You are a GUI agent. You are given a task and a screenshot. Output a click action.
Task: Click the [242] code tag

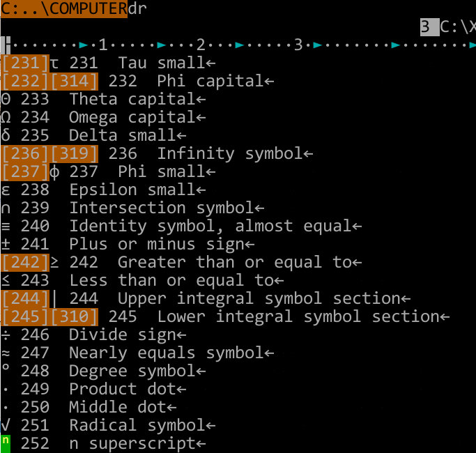click(25, 263)
